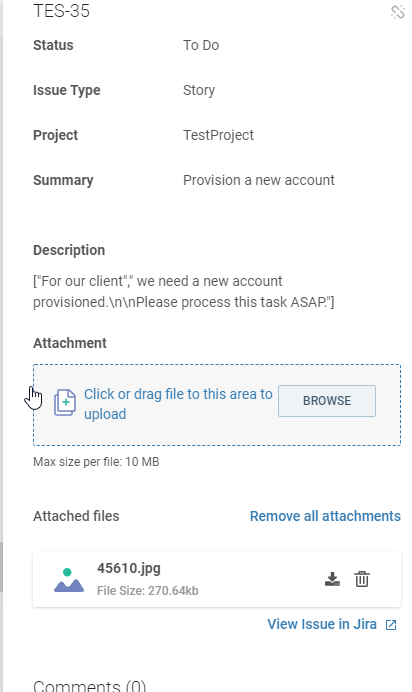Click the 'Click or drag file' upload text
412x692 pixels.
click(178, 404)
